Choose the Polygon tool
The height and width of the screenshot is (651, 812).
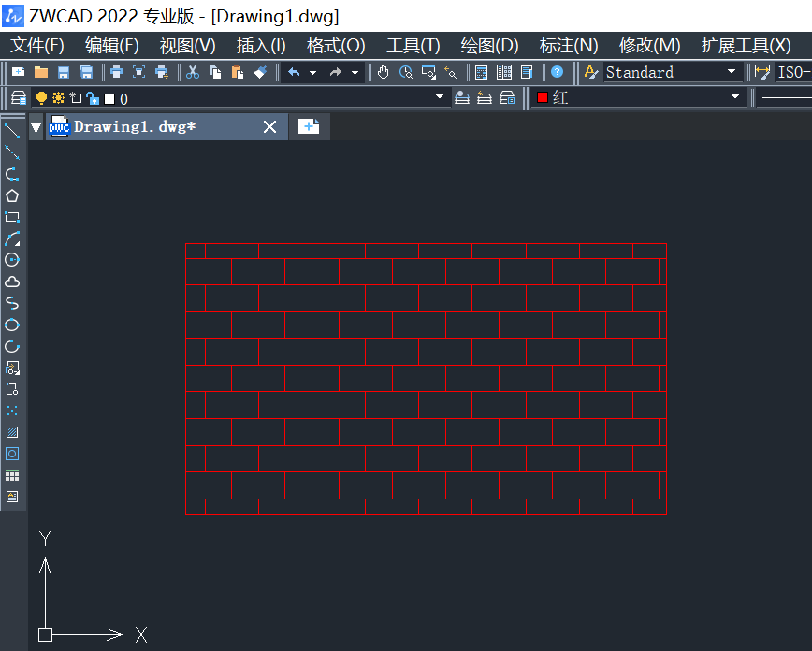[x=12, y=195]
